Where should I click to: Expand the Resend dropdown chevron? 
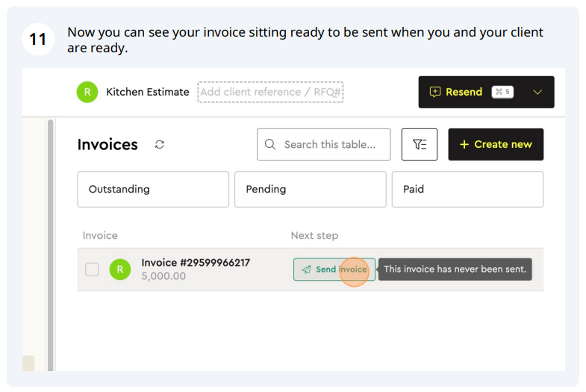537,92
